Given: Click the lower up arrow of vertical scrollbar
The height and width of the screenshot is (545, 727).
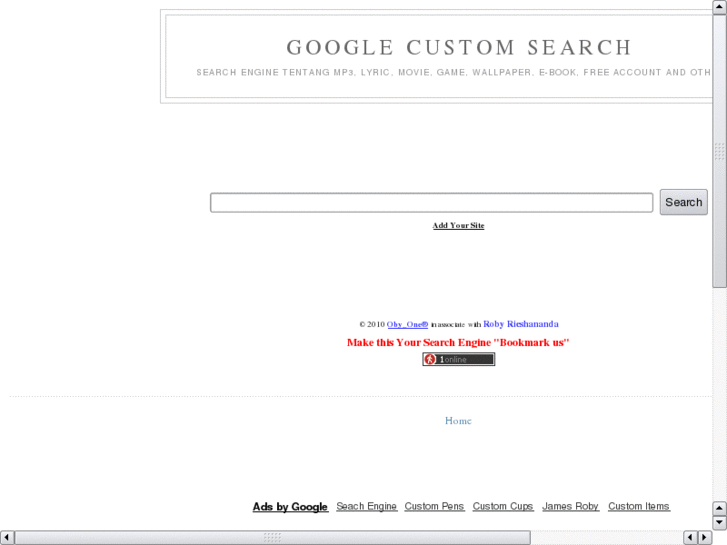Looking at the screenshot, I should [719, 508].
